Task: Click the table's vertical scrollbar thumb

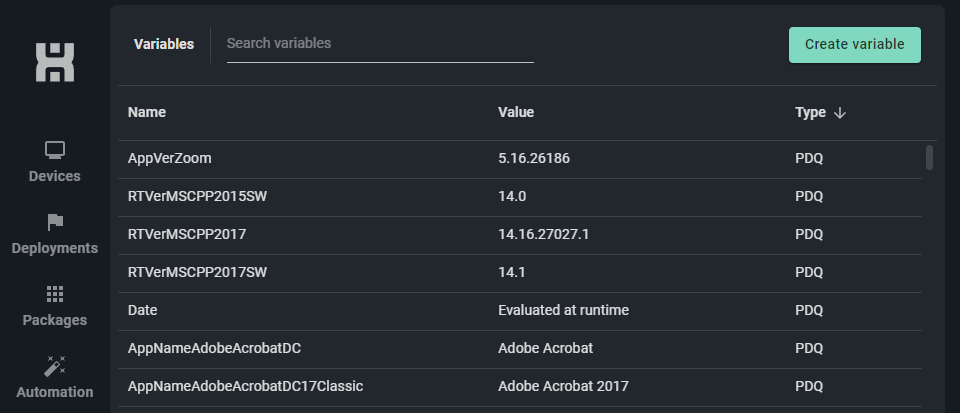Action: tap(930, 158)
